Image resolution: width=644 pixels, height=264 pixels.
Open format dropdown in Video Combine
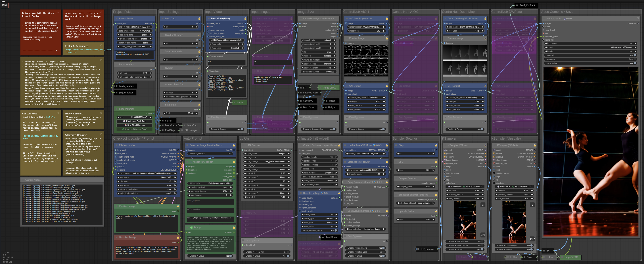[591, 47]
